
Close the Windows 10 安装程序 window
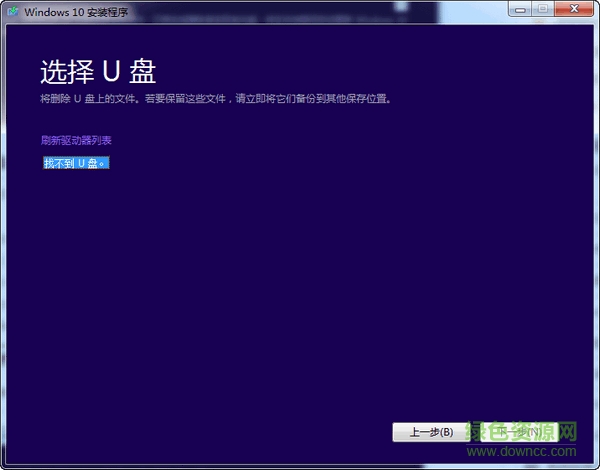574,9
